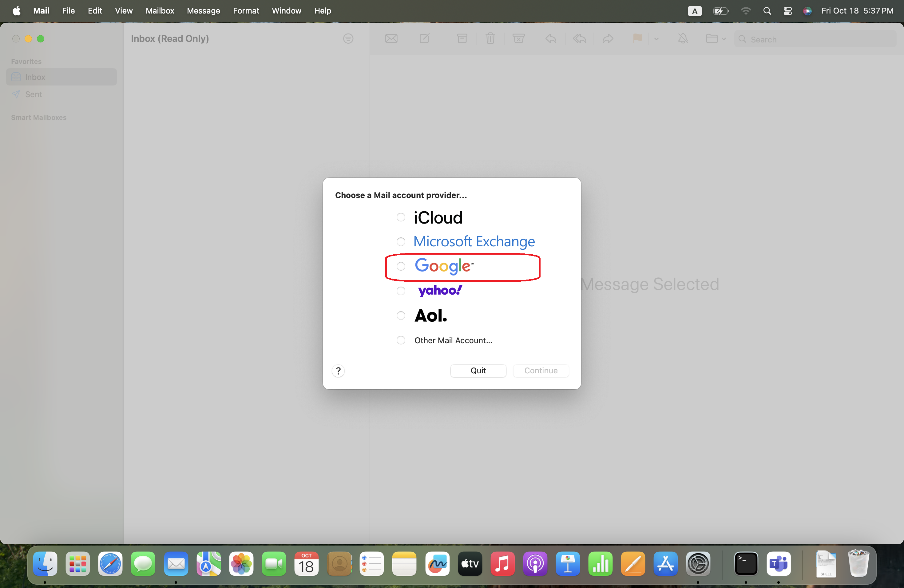904x588 pixels.
Task: Open Music from the Dock
Action: tap(502, 564)
